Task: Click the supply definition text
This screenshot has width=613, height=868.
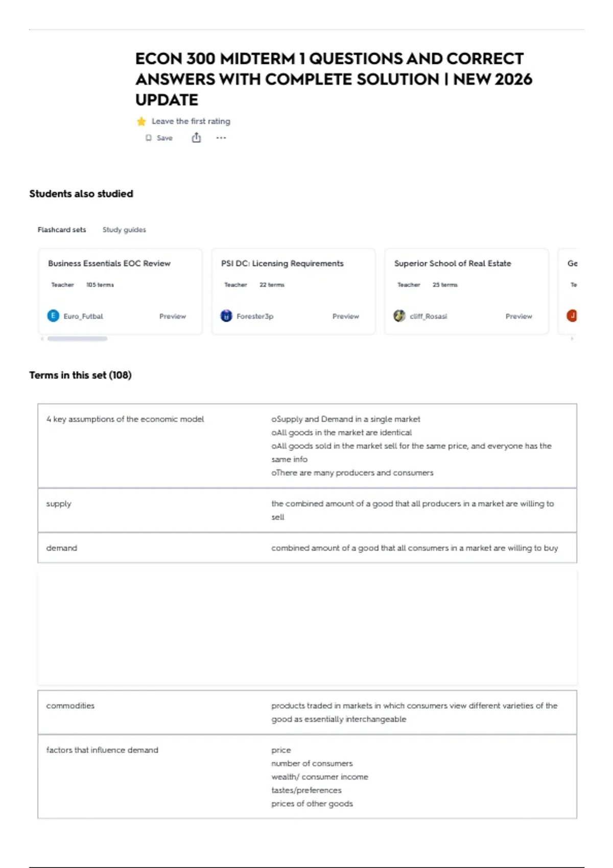Action: 412,510
